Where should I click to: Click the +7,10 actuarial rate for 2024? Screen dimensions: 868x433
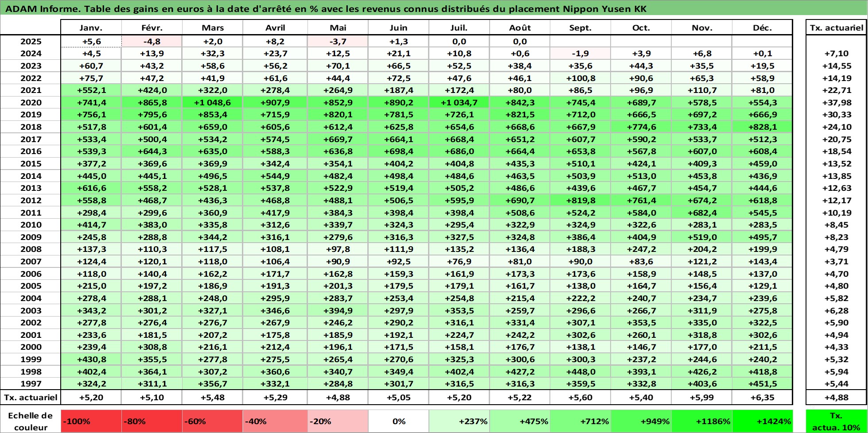[x=837, y=53]
